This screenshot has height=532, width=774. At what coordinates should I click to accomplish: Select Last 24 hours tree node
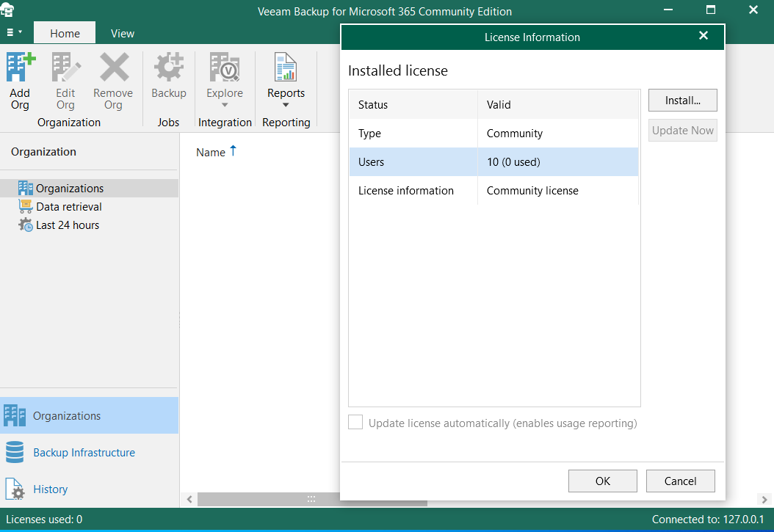click(67, 225)
